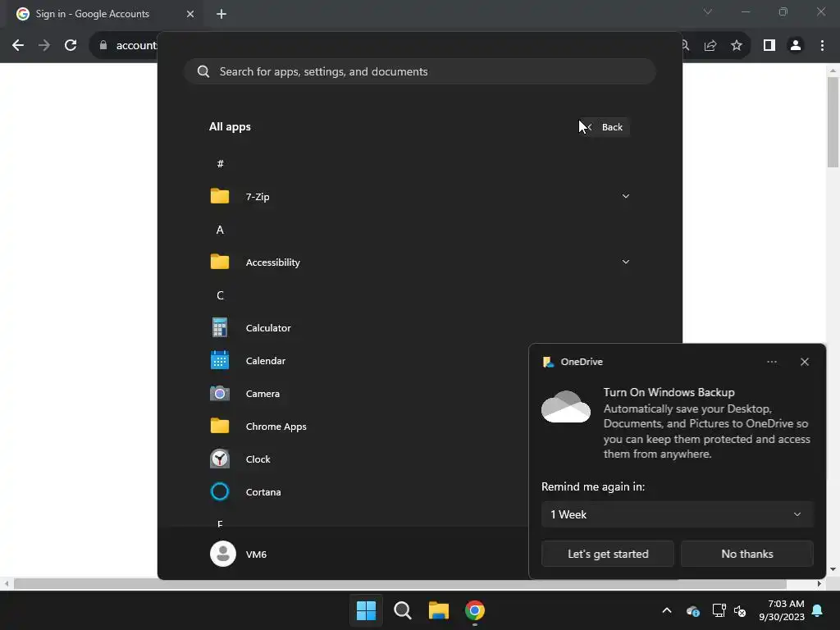Go back in Chrome
The image size is (840, 630).
(18, 45)
